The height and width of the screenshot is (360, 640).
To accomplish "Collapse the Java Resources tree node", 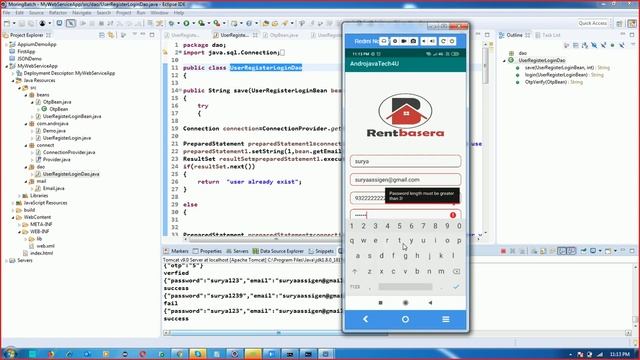I will click(13, 80).
